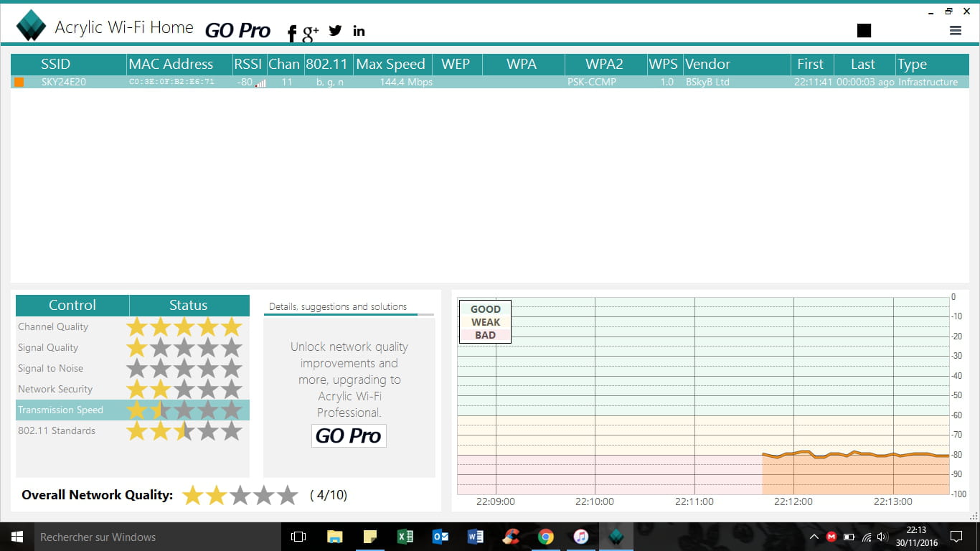Select the 802.11 Standards row
Viewport: 980px width, 551px height.
133,431
